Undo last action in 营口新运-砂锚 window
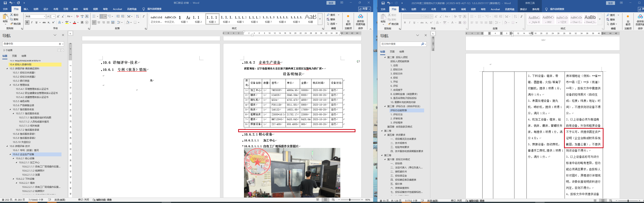Viewport: 644px width, 203px height. tap(11, 3)
